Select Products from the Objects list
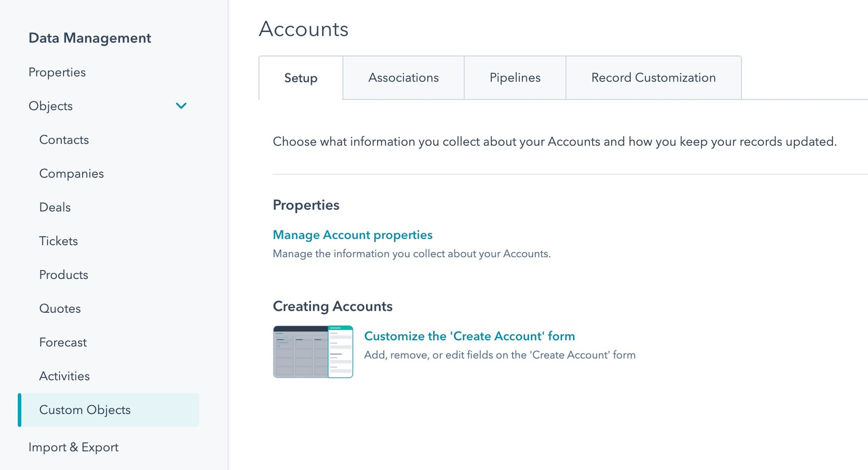This screenshot has width=868, height=470. tap(63, 275)
